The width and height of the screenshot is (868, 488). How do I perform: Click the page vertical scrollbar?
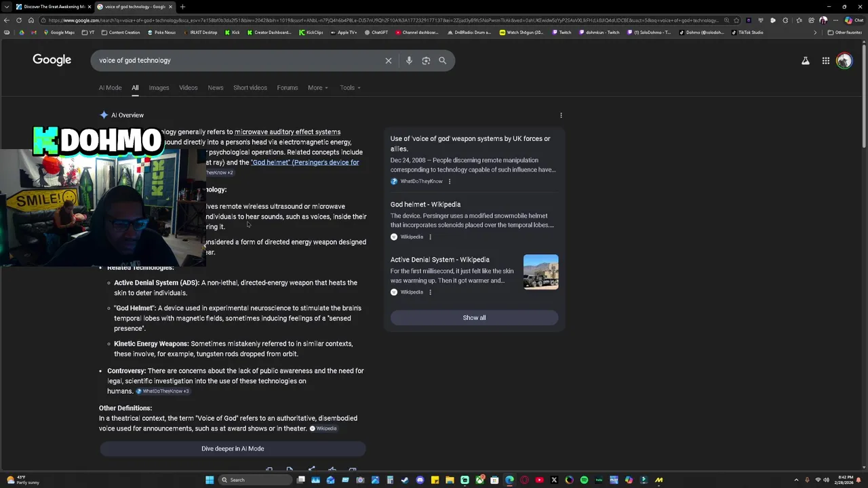[x=864, y=95]
